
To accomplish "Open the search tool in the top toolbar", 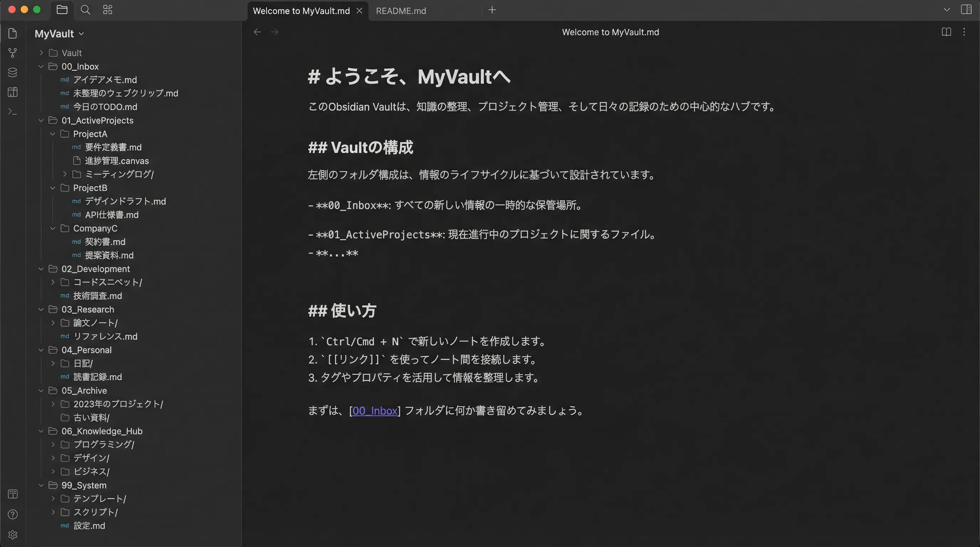I will pos(85,10).
